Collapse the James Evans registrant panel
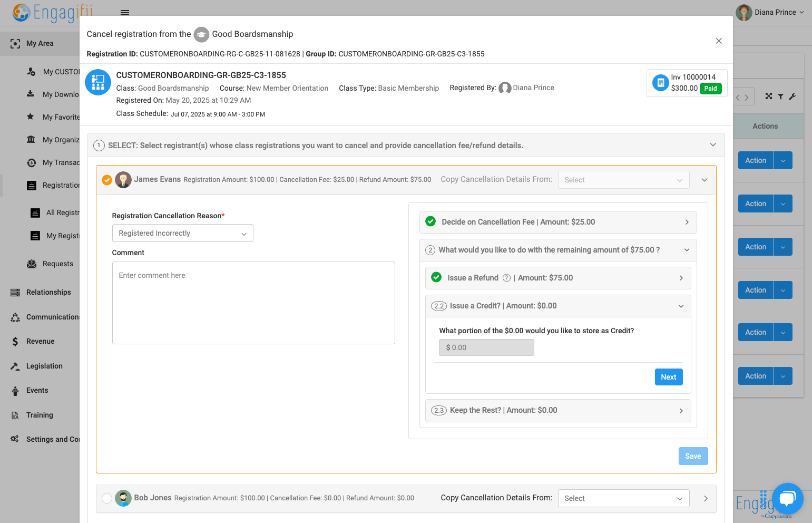 point(705,180)
